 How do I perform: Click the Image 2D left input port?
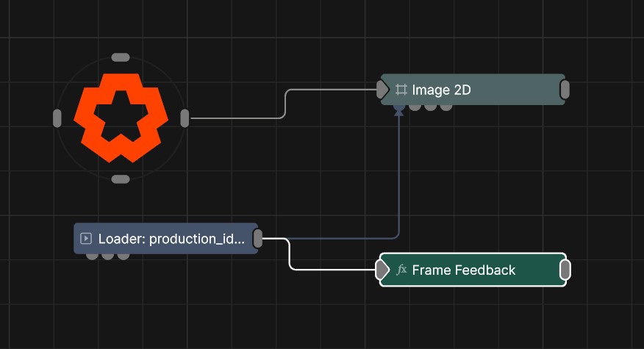pyautogui.click(x=382, y=90)
